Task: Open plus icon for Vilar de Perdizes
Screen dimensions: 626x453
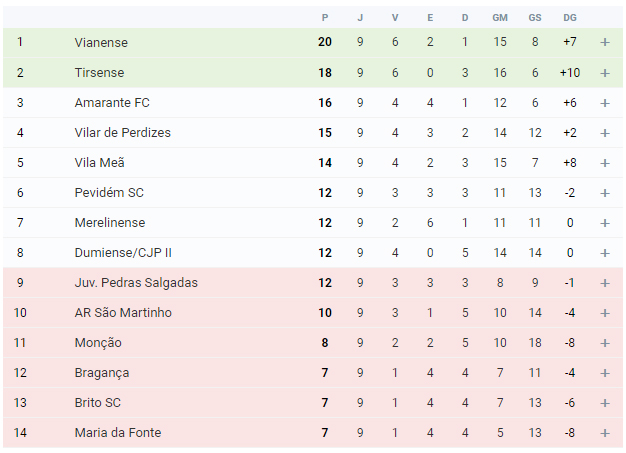Action: tap(605, 133)
